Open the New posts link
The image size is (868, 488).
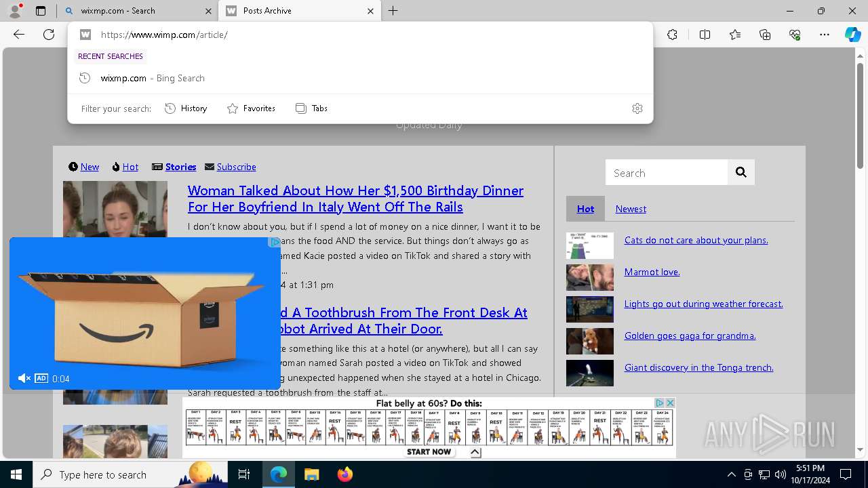coord(90,167)
